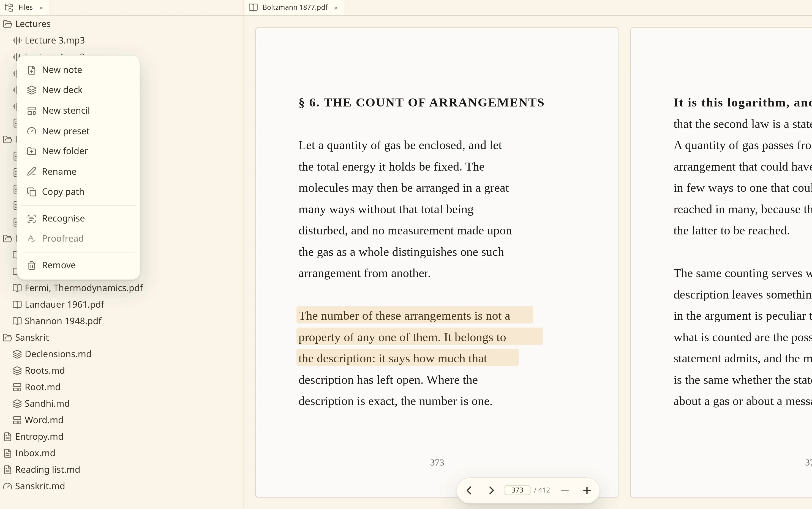This screenshot has width=812, height=509.
Task: Select New stencil menu entry
Action: tap(78, 110)
